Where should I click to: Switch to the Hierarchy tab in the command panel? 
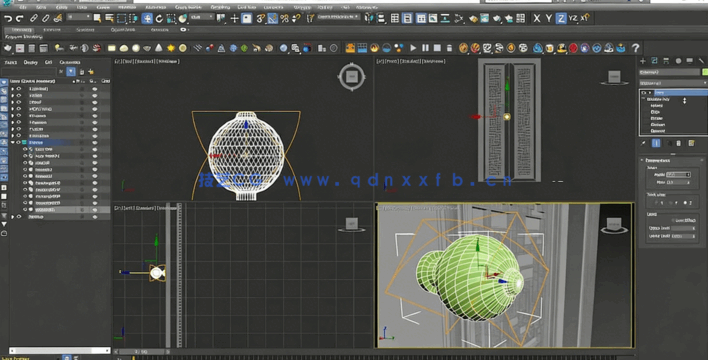666,61
